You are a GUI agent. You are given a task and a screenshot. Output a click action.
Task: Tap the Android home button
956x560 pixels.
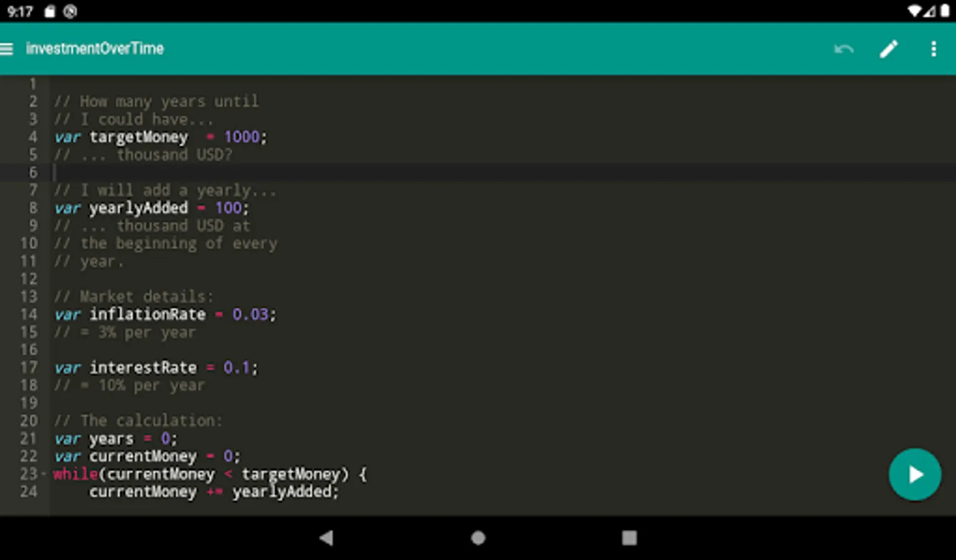point(478,538)
